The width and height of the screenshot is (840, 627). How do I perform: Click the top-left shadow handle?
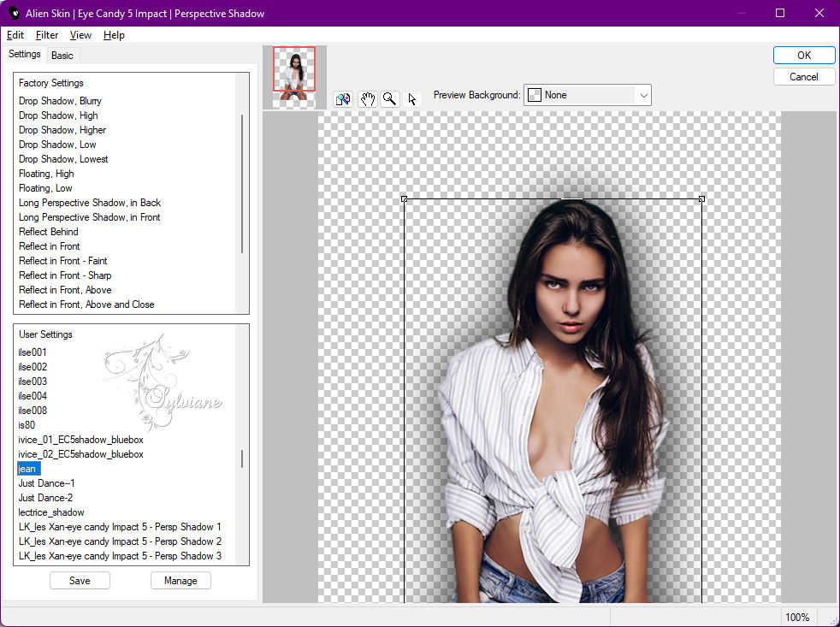405,198
